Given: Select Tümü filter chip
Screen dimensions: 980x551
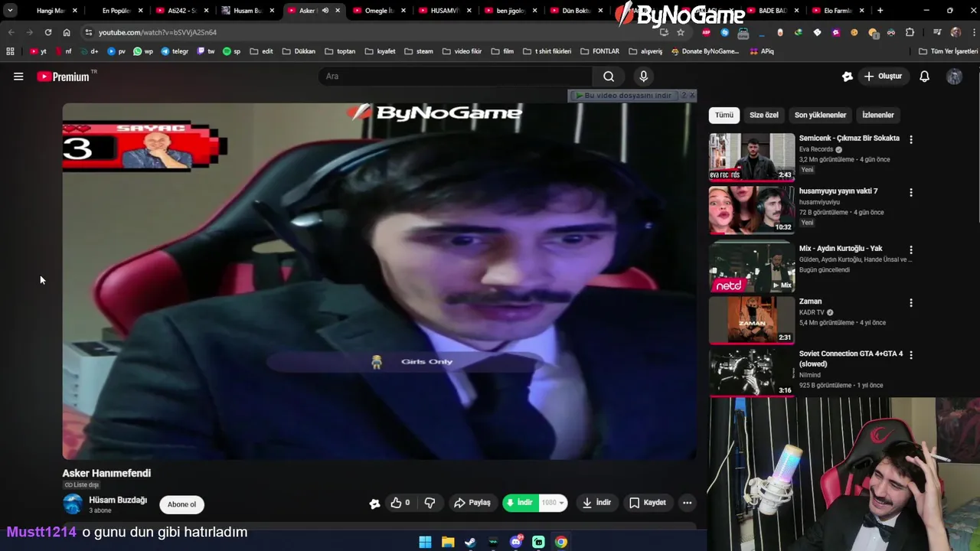Looking at the screenshot, I should point(724,115).
